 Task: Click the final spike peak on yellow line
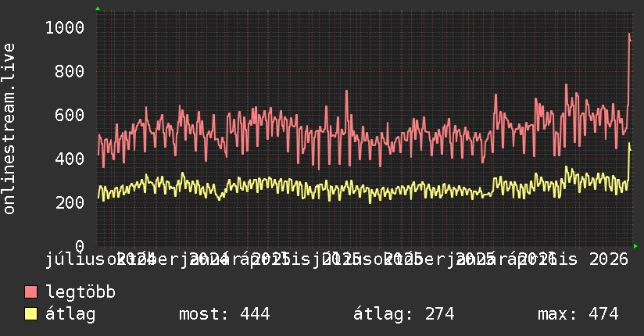coord(630,145)
